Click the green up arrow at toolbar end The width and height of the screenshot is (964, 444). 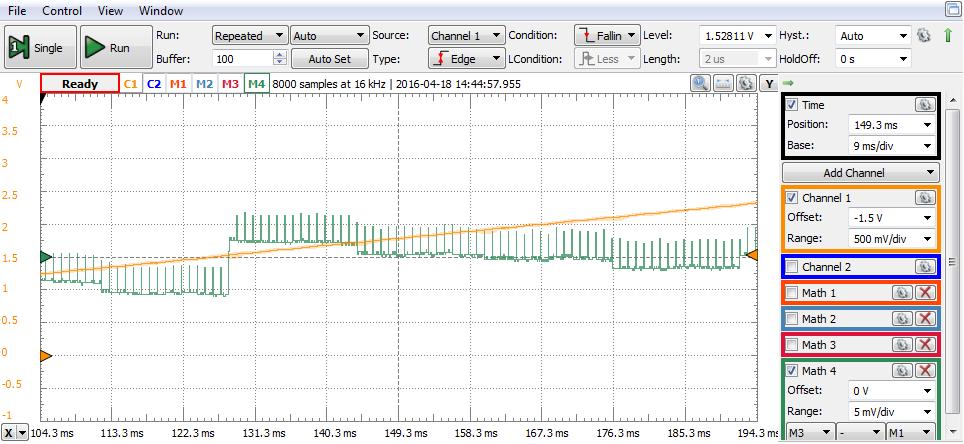pyautogui.click(x=947, y=36)
